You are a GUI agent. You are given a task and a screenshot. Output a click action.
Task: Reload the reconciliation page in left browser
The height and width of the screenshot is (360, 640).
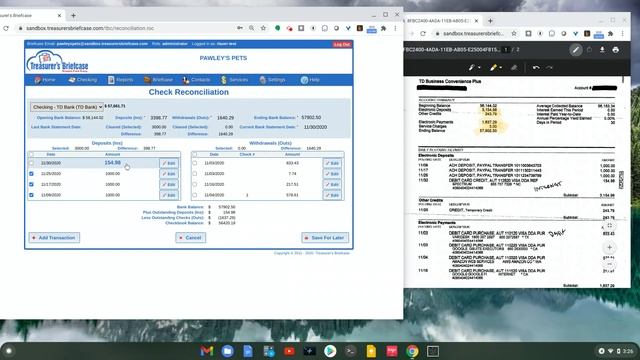6,28
